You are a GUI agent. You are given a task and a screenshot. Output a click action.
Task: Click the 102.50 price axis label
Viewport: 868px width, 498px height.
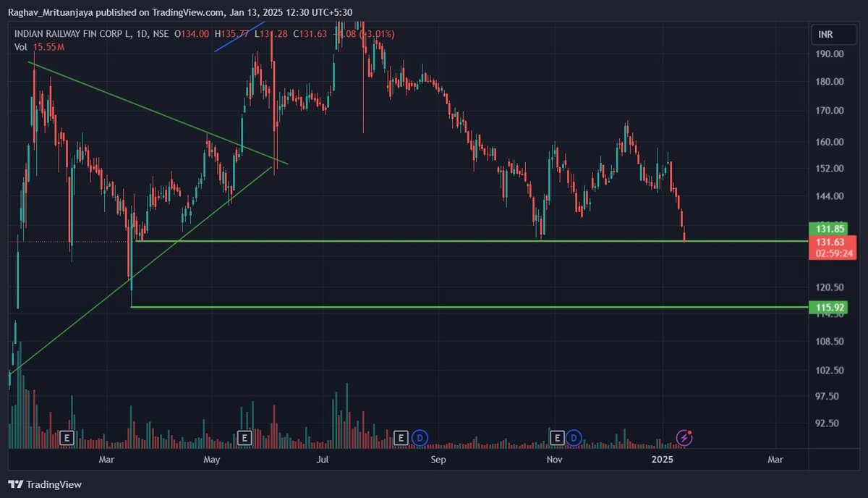coord(829,371)
